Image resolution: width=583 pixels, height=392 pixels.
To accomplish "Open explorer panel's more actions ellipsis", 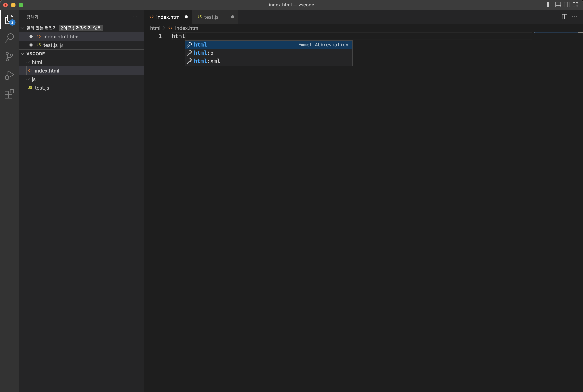I will (x=135, y=17).
